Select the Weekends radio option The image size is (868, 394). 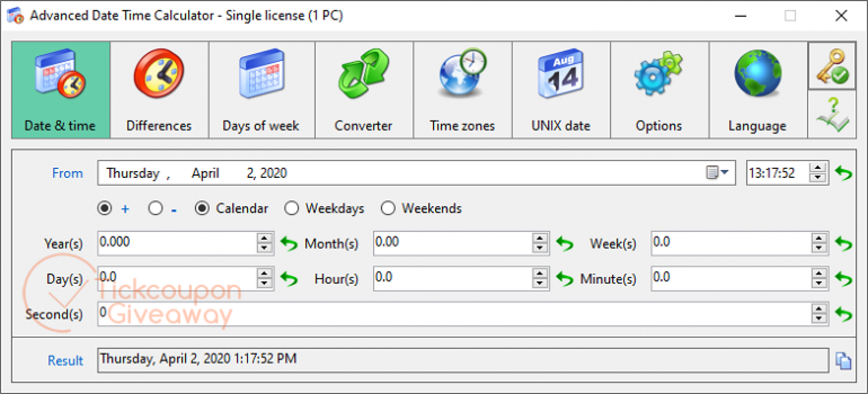(388, 209)
